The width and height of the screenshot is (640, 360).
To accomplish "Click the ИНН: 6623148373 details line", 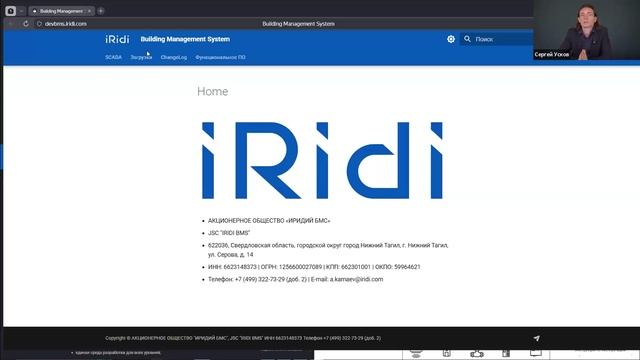I will pos(314,267).
